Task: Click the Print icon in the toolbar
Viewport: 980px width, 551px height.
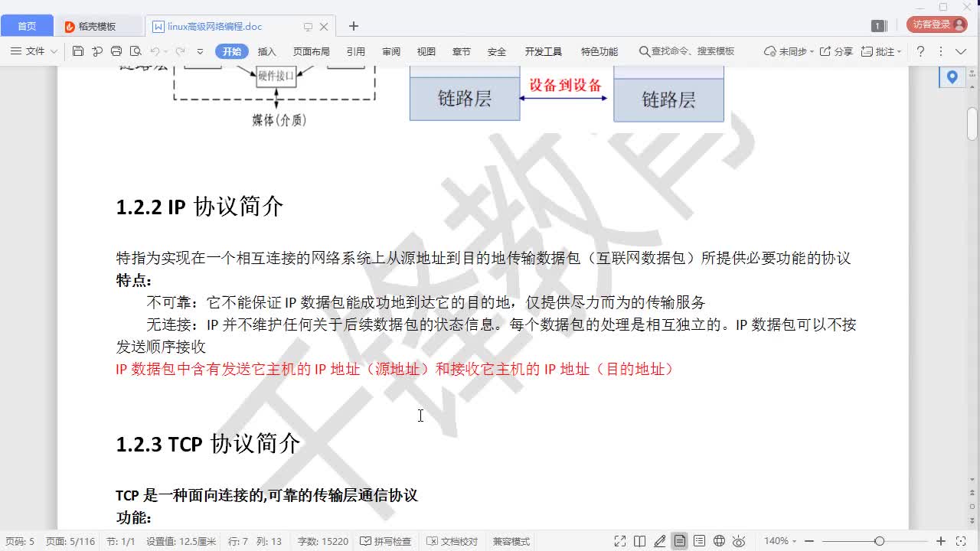Action: [x=116, y=51]
